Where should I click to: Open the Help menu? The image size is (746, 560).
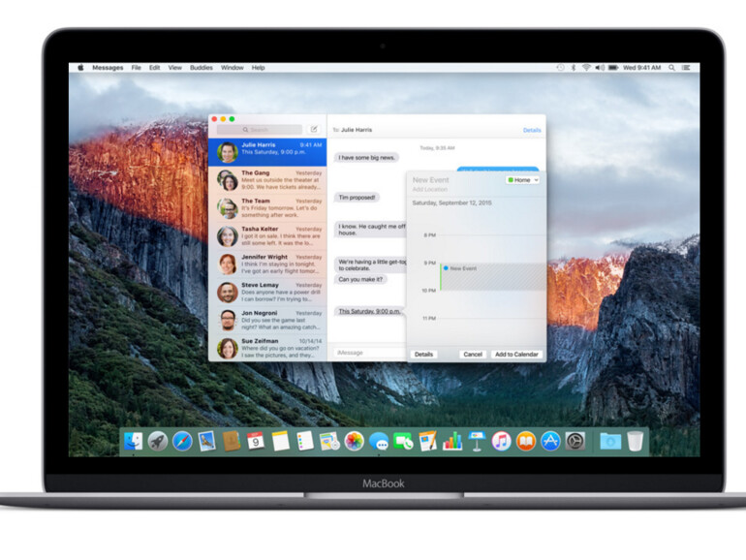[x=258, y=68]
